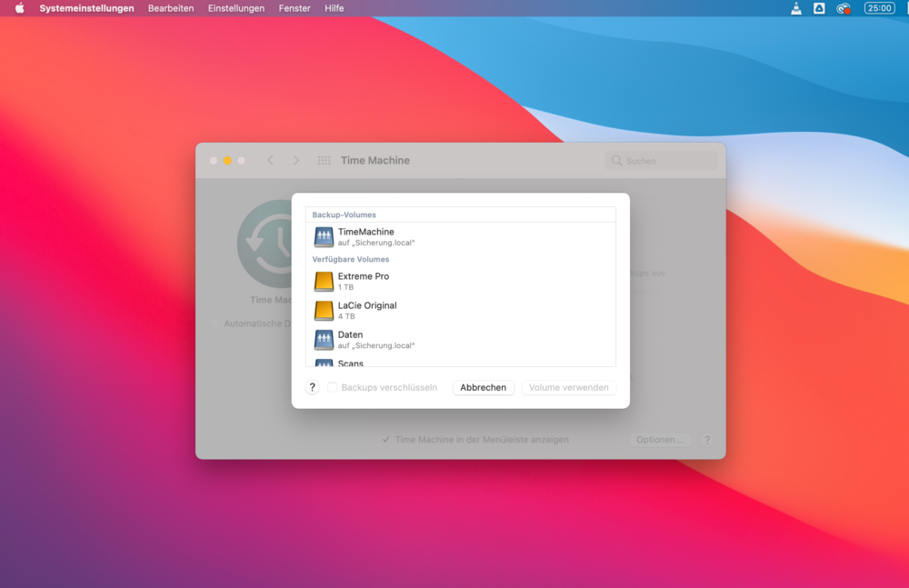Click the help question mark in dialog

coord(312,387)
